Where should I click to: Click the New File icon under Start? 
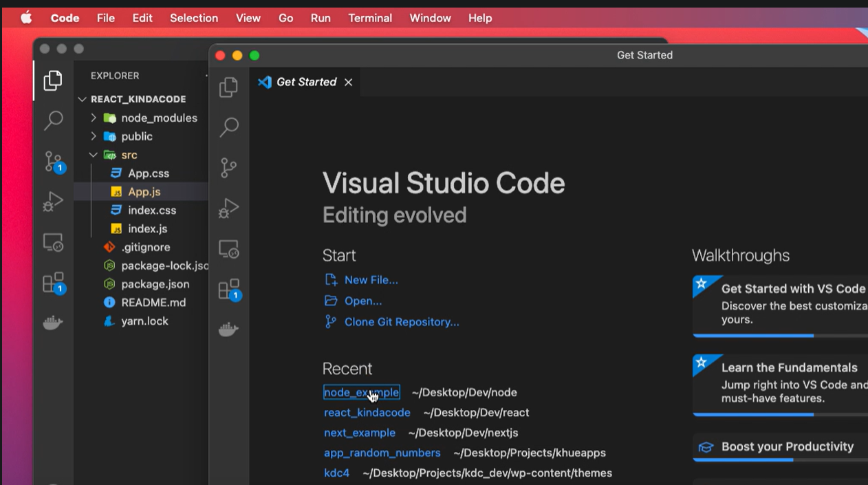pos(331,280)
